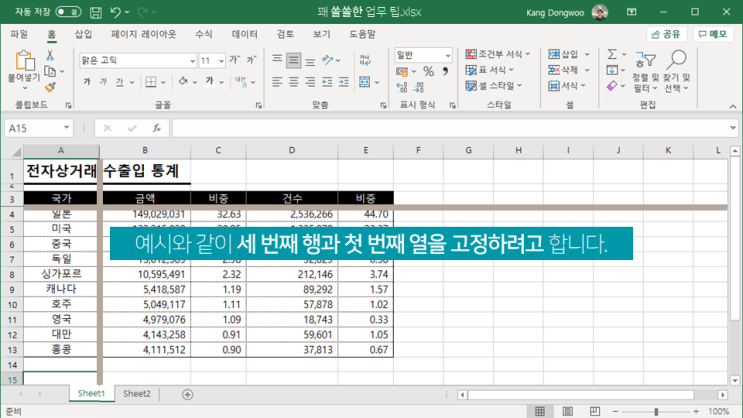Click the AutoSum sigma icon
Viewport: 743px width, 418px height.
pyautogui.click(x=612, y=54)
